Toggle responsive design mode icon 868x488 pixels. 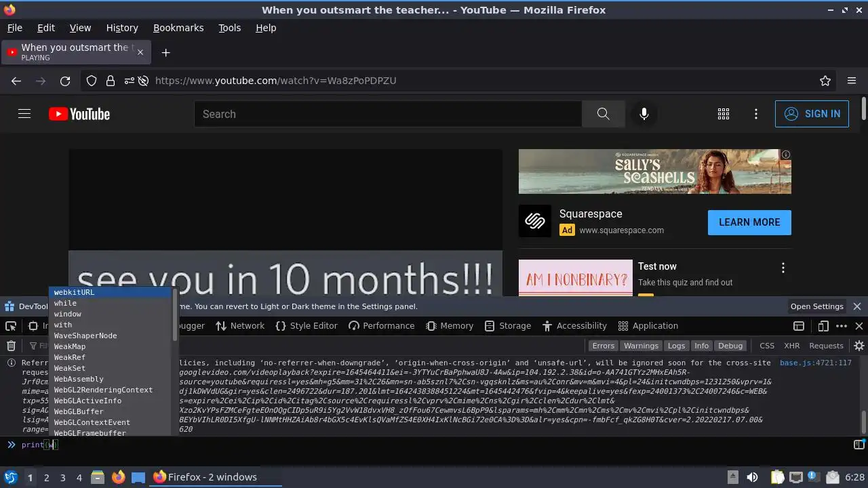click(x=823, y=326)
